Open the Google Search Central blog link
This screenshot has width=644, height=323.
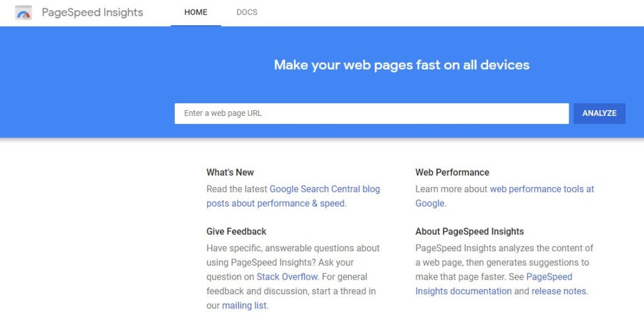click(325, 189)
